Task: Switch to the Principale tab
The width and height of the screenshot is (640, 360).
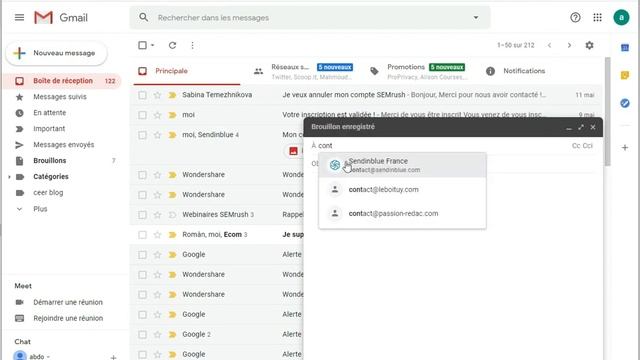Action: pos(187,71)
